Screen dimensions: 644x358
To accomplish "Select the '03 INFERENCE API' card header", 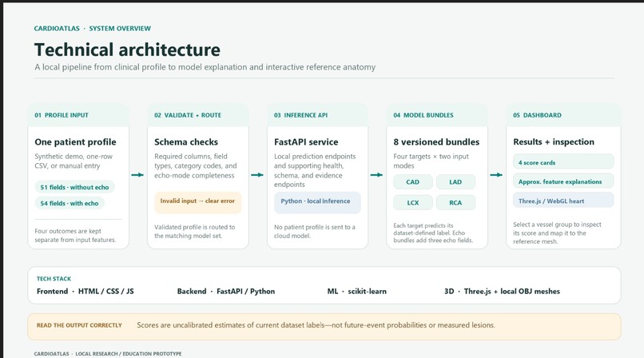I will [317, 115].
